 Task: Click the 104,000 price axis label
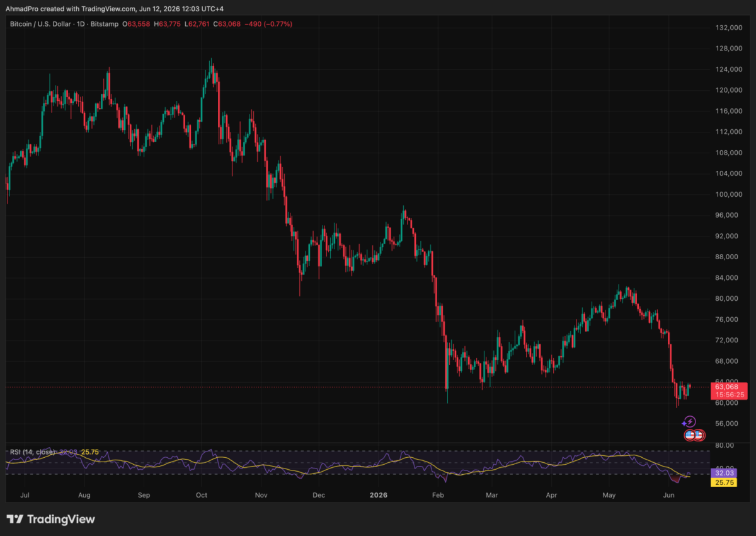[x=728, y=173]
